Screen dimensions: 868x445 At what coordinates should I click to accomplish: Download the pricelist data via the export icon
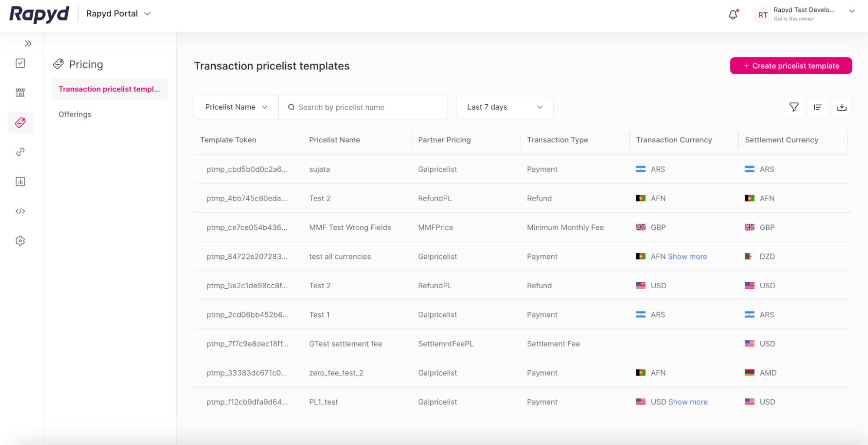pos(842,107)
